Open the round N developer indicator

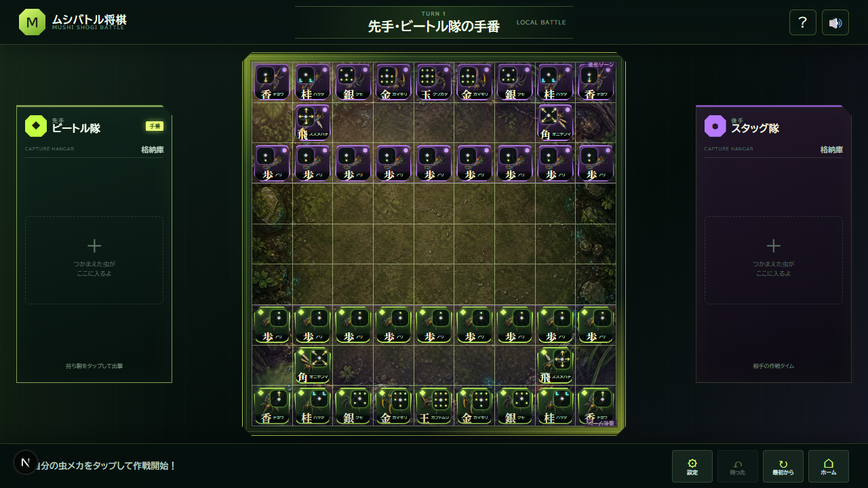click(26, 462)
